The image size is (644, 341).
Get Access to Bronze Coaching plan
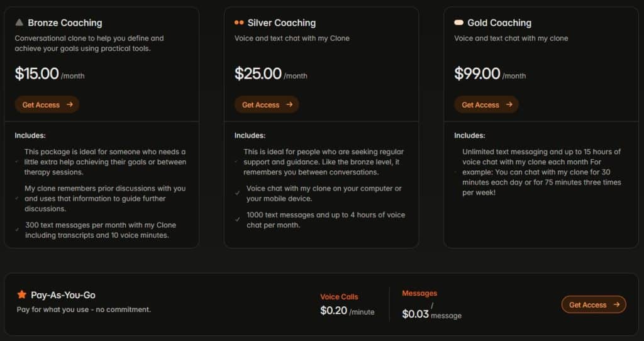click(x=47, y=104)
